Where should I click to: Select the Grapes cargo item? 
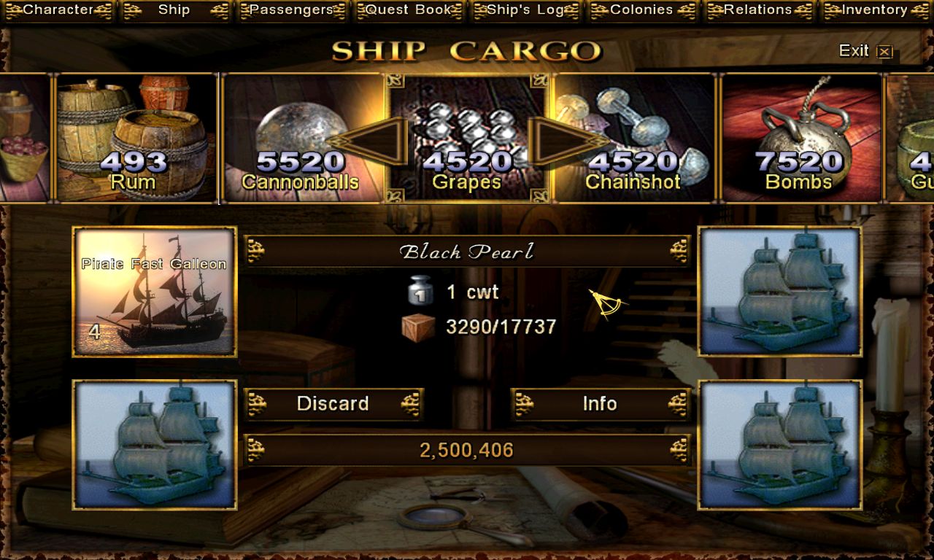click(x=467, y=138)
